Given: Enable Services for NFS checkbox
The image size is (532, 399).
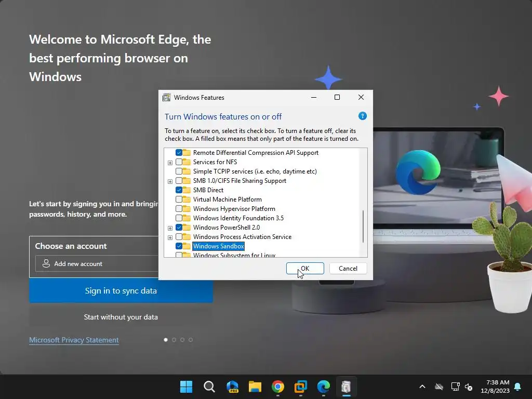Looking at the screenshot, I should click(179, 162).
